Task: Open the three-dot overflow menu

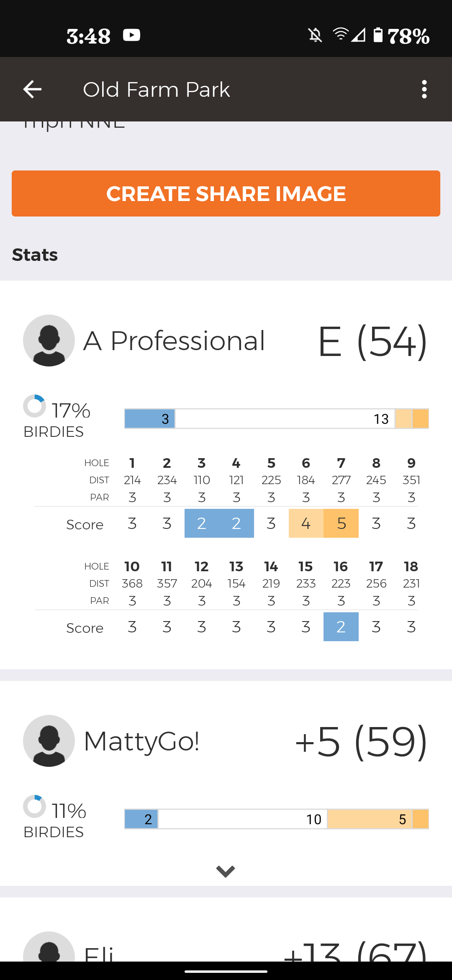Action: coord(424,89)
